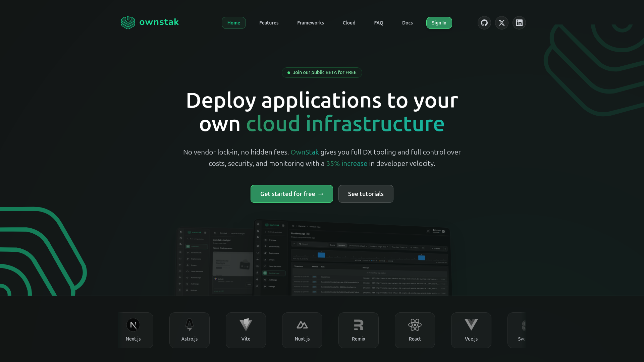Click the ownstak logo
The image size is (644, 362).
pyautogui.click(x=150, y=22)
